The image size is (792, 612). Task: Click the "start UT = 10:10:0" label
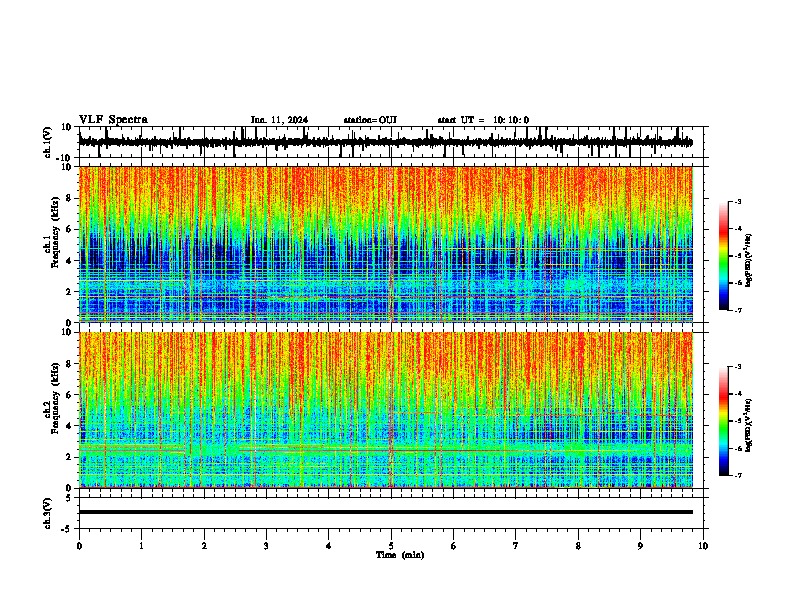(483, 120)
